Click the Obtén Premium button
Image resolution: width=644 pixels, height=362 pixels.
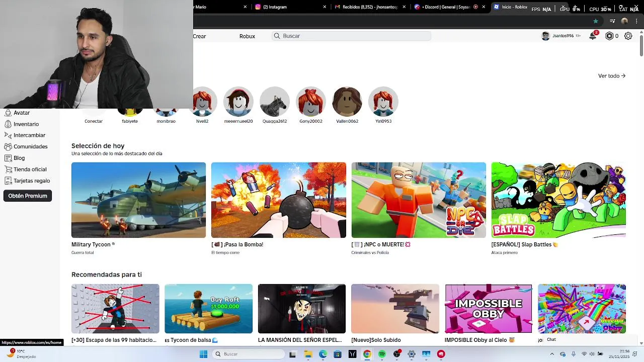[x=28, y=196]
